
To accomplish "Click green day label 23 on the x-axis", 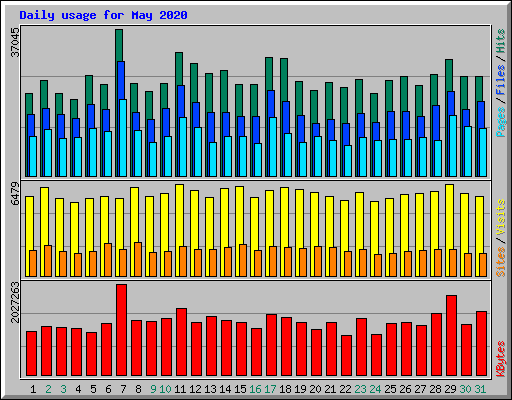I will [x=360, y=389].
